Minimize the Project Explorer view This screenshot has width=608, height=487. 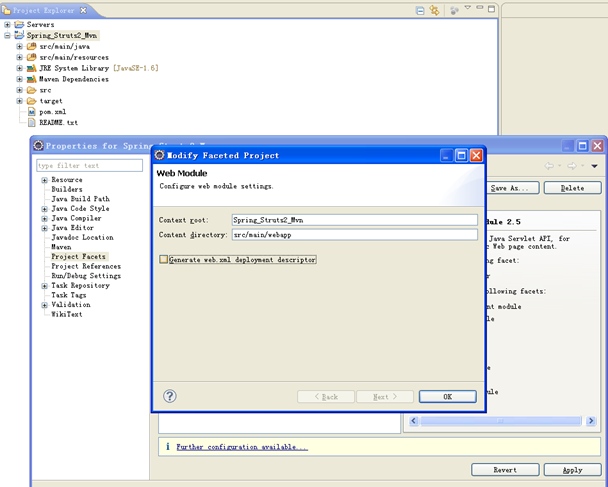[x=480, y=7]
